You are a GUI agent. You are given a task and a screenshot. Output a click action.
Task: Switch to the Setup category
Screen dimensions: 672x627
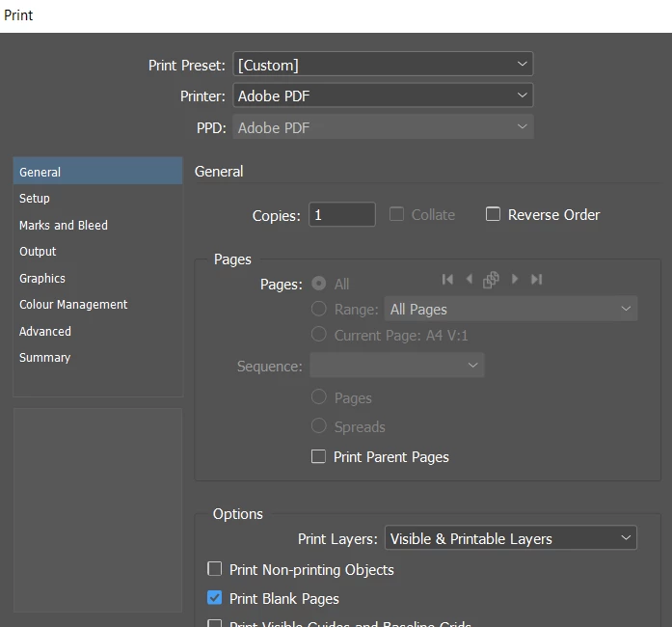tap(97, 198)
